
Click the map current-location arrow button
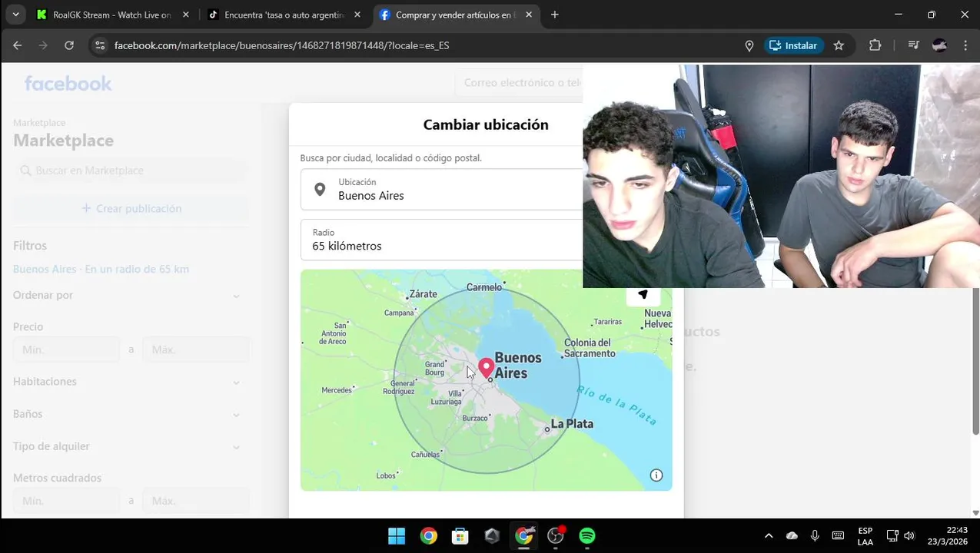(643, 296)
